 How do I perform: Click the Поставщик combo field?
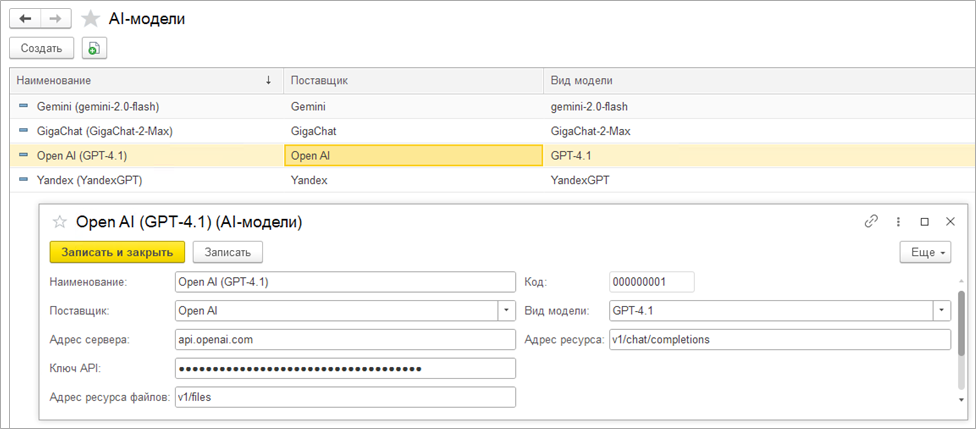(x=336, y=310)
